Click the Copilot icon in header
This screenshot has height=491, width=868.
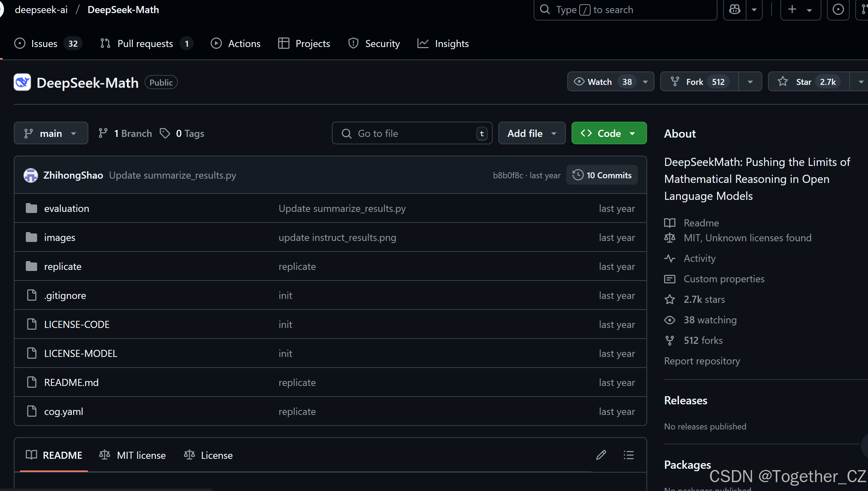tap(735, 10)
